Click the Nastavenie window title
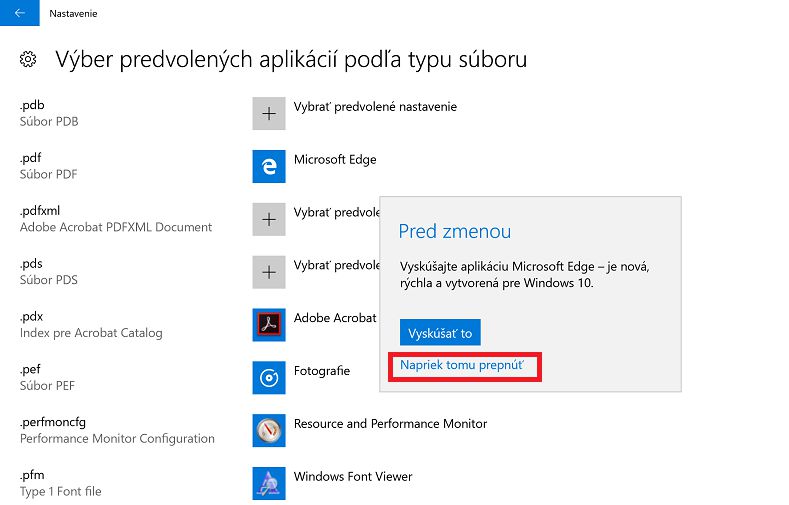The width and height of the screenshot is (789, 505). [x=73, y=14]
